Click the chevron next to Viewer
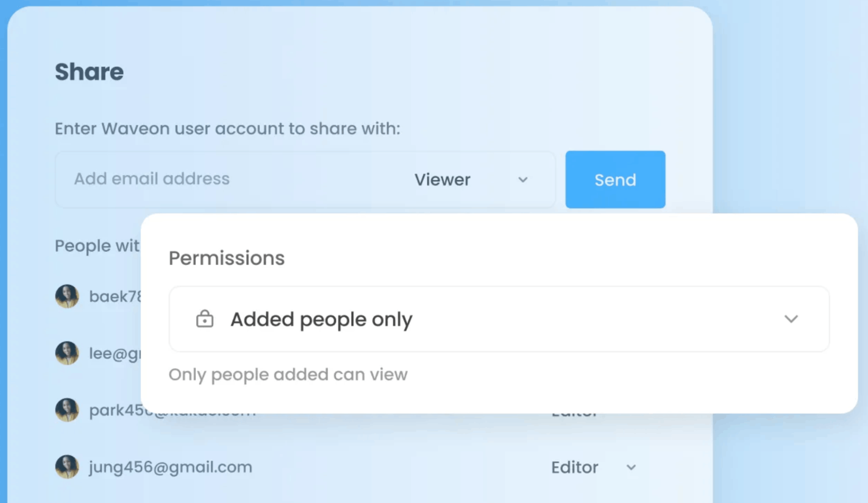Image resolution: width=868 pixels, height=503 pixels. [523, 180]
